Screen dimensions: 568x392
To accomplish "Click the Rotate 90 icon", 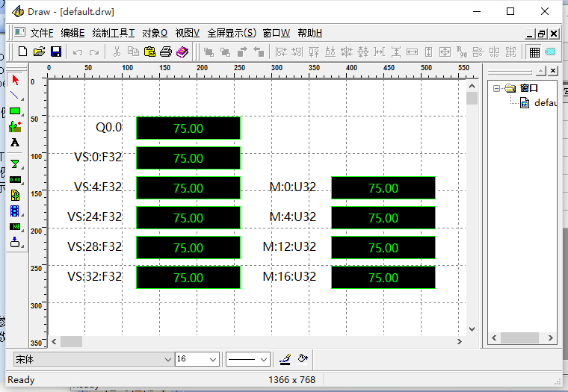I will [462, 52].
